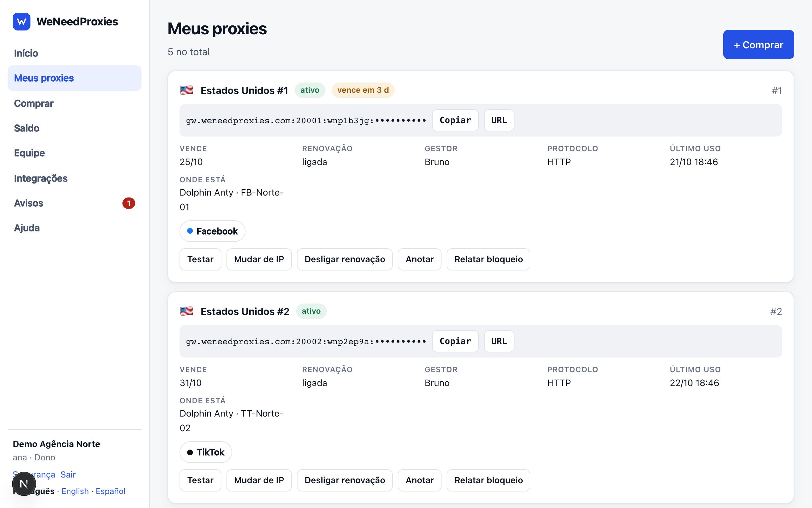Go to Início in the sidebar
Image resolution: width=812 pixels, height=508 pixels.
[x=75, y=53]
